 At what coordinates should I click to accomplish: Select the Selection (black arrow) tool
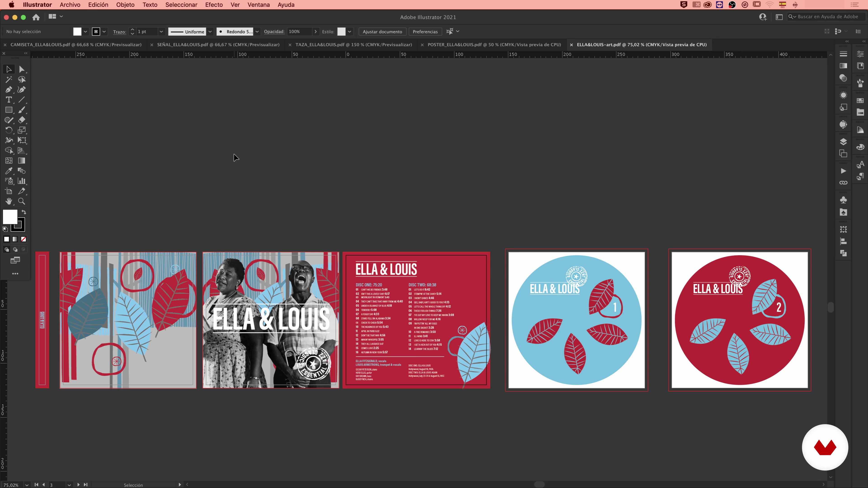click(9, 69)
